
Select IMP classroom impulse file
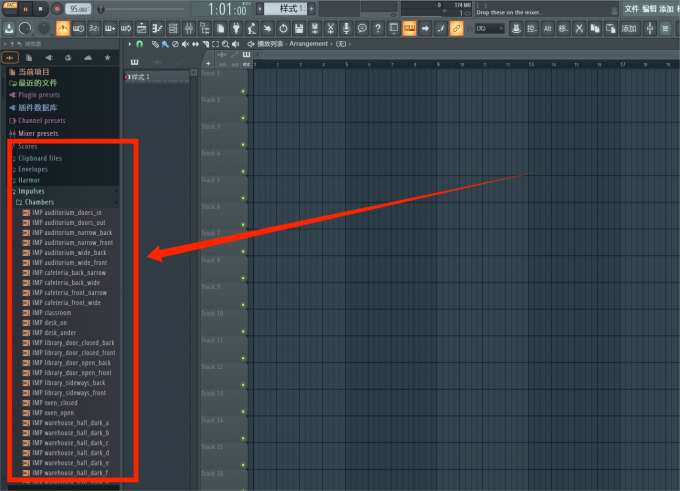(47, 312)
